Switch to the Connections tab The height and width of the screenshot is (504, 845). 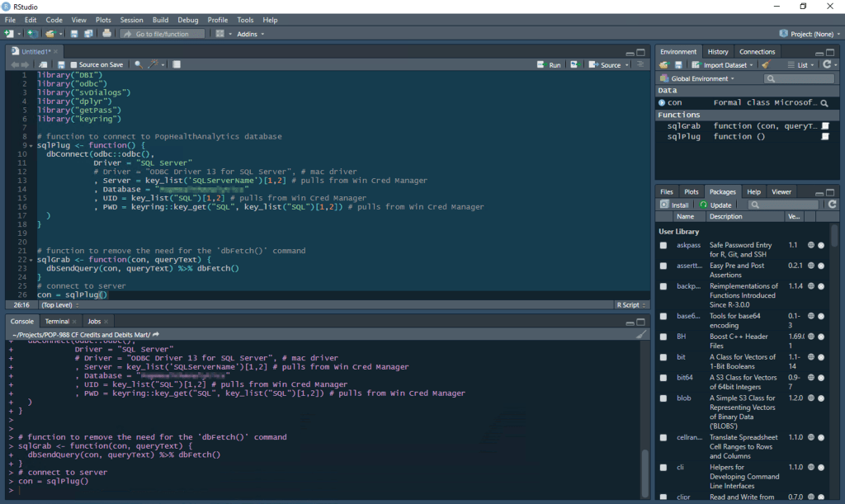click(757, 51)
